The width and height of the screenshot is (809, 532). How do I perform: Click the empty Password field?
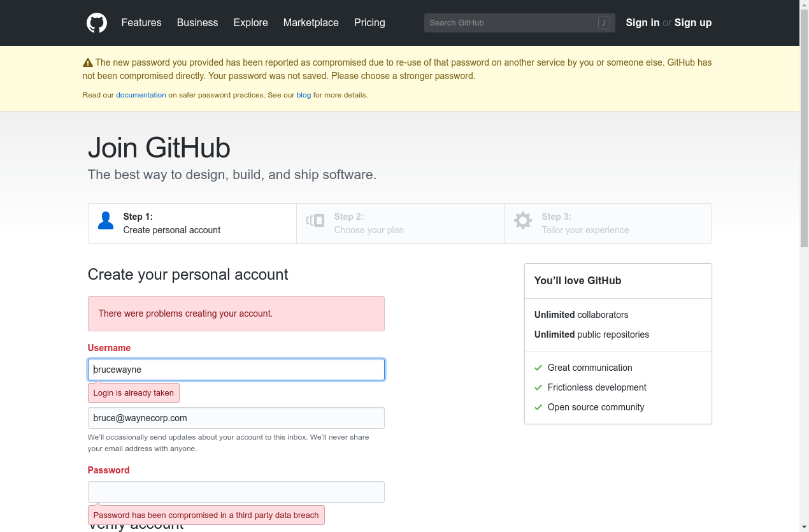tap(236, 492)
